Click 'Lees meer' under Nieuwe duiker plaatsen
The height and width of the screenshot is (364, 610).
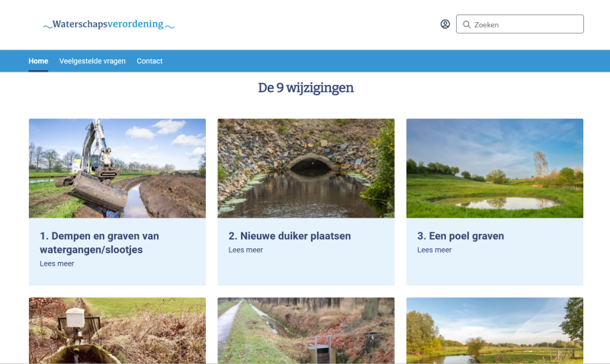[x=246, y=250]
